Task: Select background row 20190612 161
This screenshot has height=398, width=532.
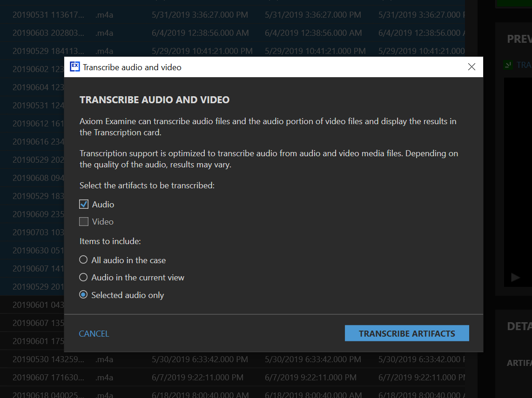Action: (x=32, y=123)
